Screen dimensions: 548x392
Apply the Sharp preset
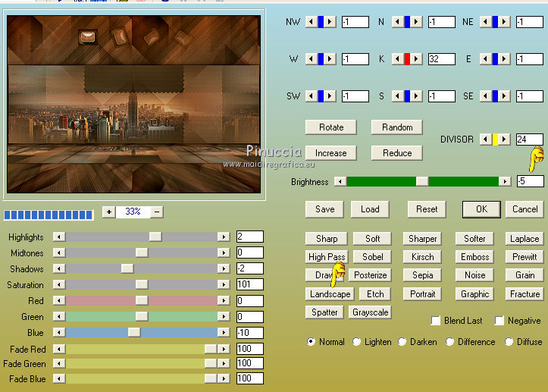(x=327, y=239)
